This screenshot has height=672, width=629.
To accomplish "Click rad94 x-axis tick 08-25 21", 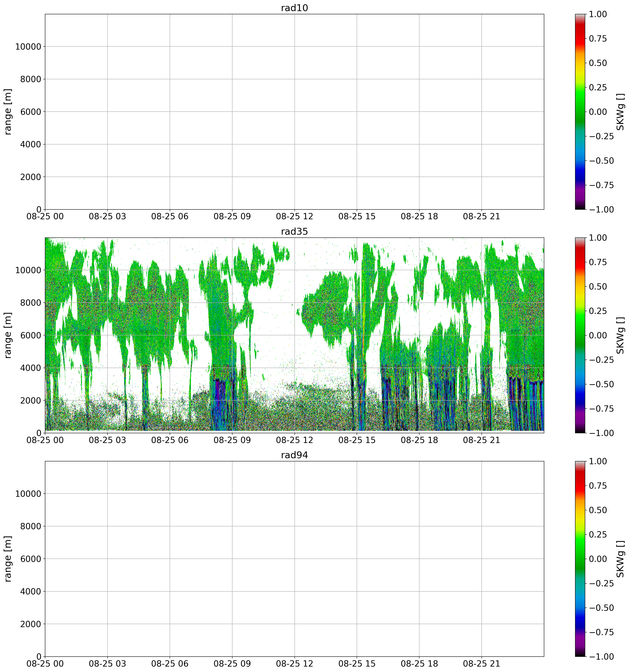I will [x=481, y=664].
